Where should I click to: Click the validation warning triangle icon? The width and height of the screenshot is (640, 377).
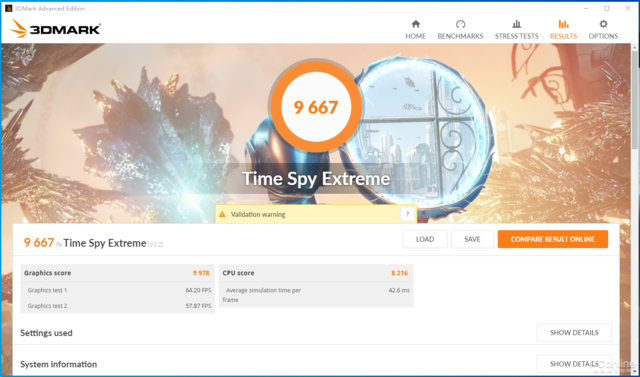point(222,214)
